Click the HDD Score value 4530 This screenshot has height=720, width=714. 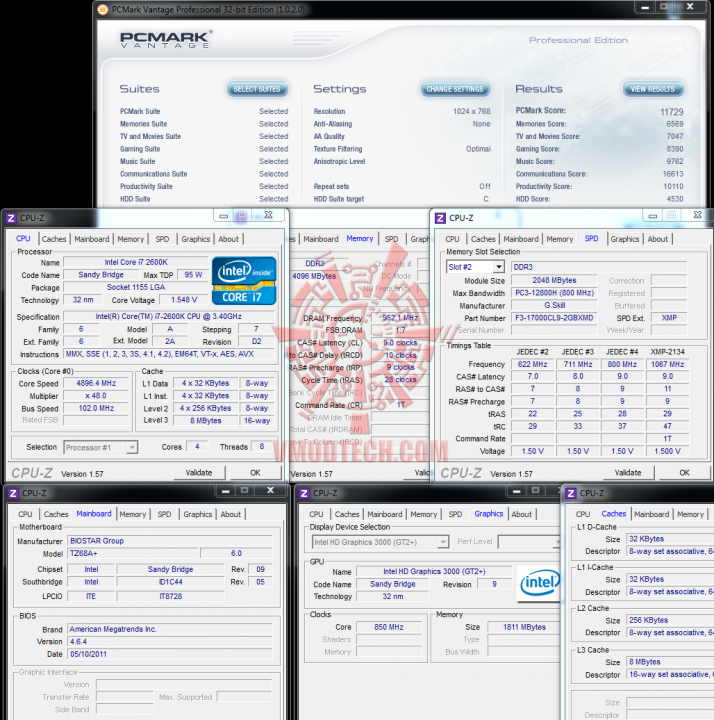(675, 199)
